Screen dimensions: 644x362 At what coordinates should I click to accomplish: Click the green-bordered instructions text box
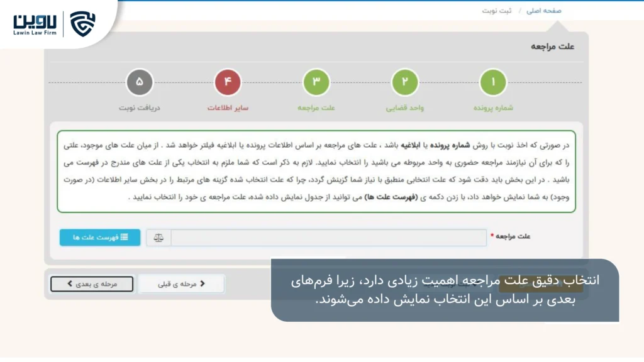[316, 172]
